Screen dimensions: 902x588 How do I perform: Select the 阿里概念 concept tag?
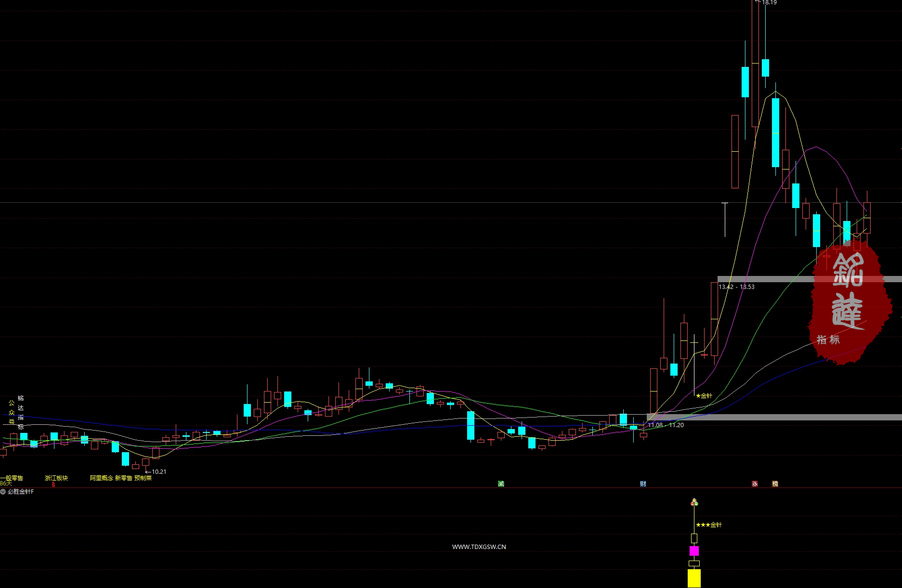(101, 478)
